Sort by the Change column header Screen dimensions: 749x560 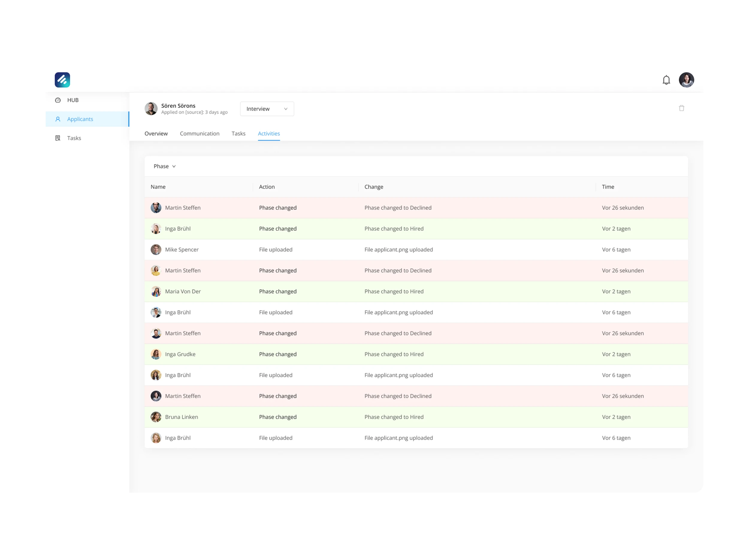click(374, 187)
